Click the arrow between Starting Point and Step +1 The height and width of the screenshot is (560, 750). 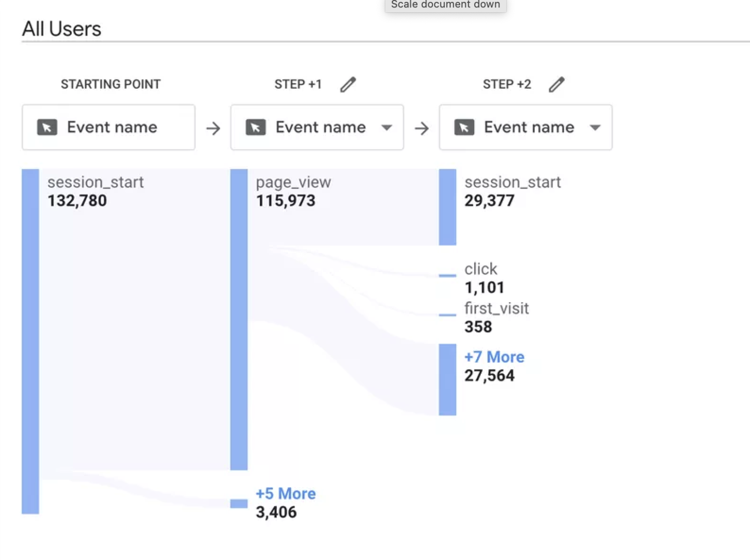click(213, 127)
